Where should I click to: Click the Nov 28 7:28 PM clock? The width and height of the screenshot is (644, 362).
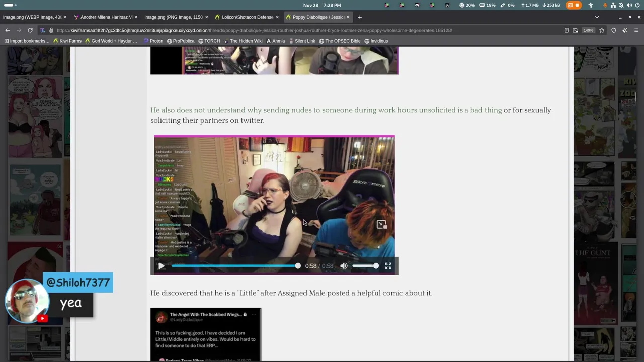(322, 5)
